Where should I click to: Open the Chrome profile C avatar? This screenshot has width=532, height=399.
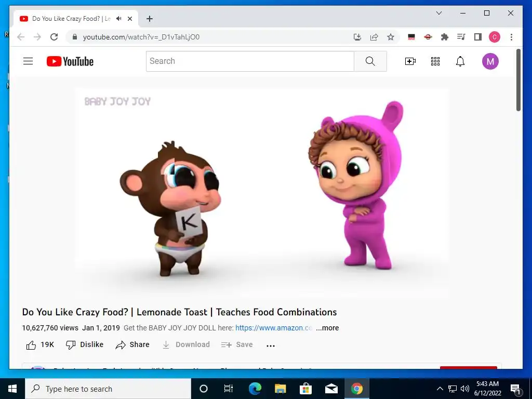pyautogui.click(x=495, y=37)
